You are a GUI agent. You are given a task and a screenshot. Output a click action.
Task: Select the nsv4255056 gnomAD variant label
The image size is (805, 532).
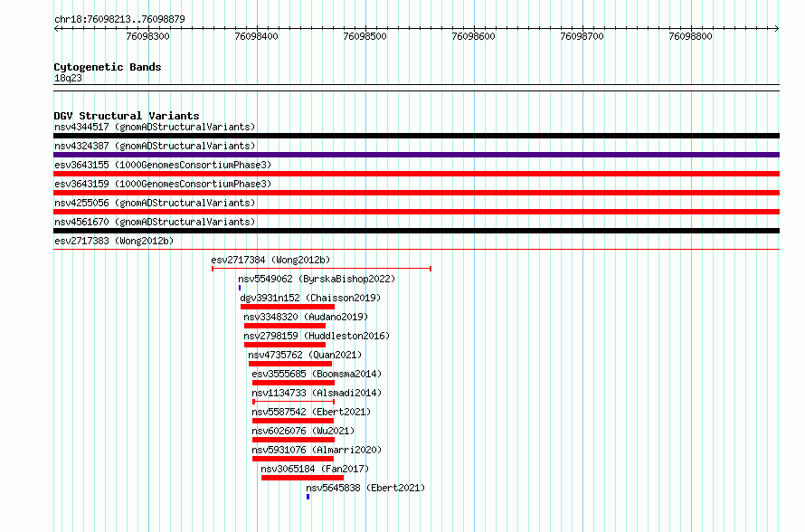click(155, 203)
